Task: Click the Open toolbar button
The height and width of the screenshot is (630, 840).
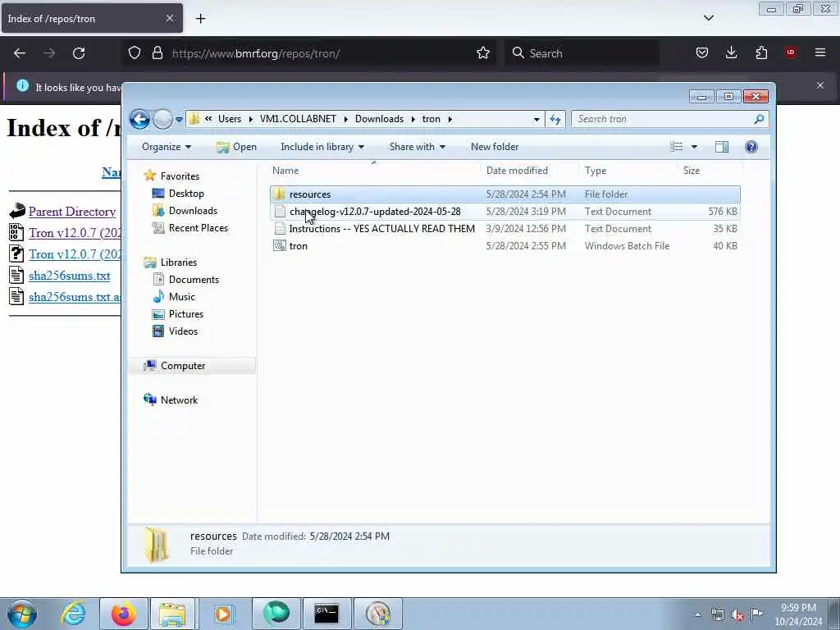Action: click(x=236, y=147)
